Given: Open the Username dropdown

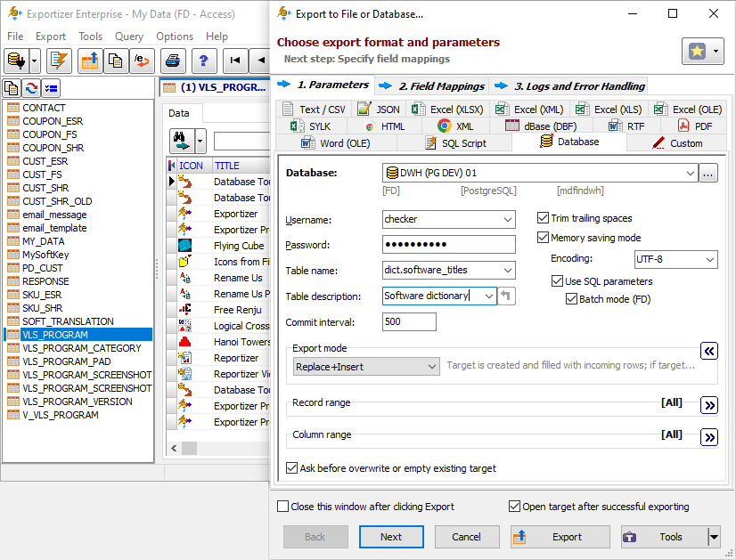Looking at the screenshot, I should tap(507, 219).
